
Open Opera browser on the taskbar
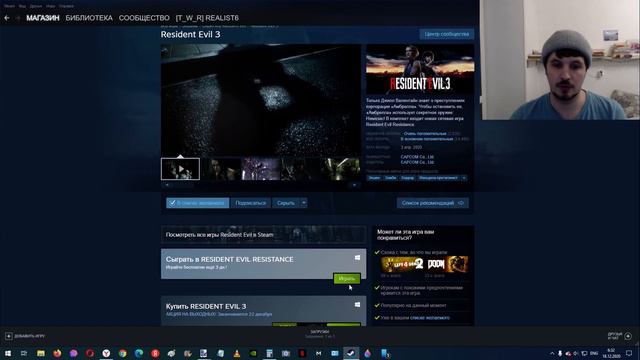(90, 353)
